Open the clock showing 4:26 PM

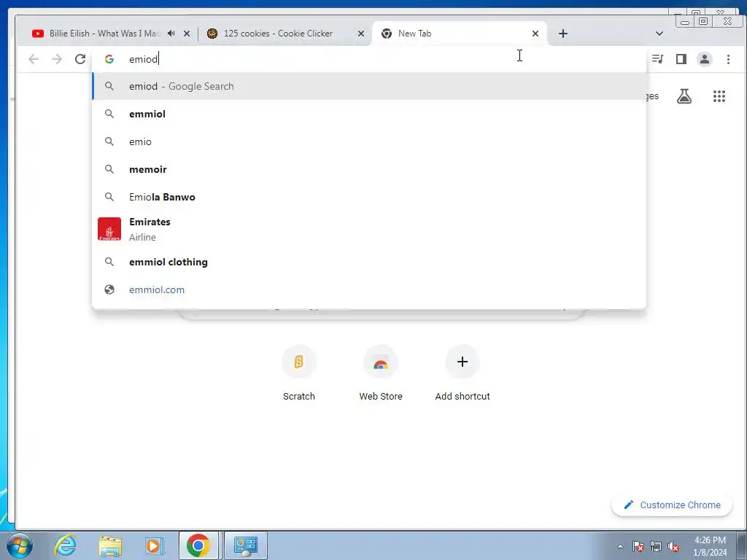pos(710,546)
